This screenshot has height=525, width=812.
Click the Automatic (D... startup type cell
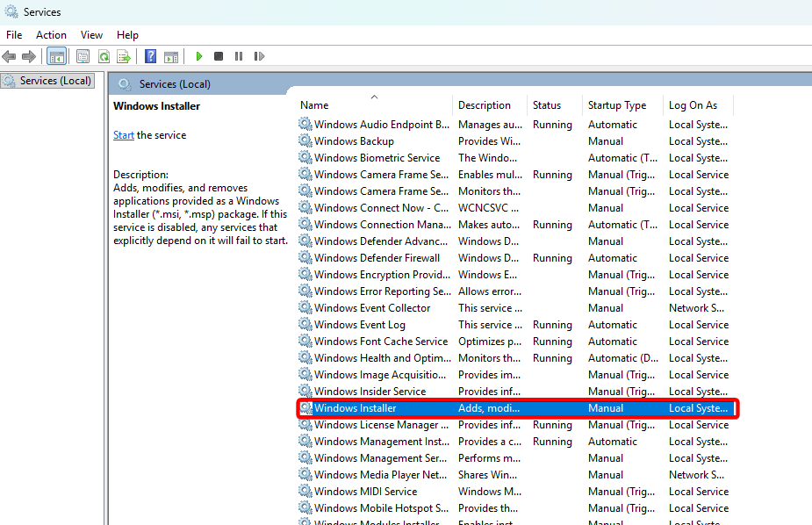click(623, 358)
